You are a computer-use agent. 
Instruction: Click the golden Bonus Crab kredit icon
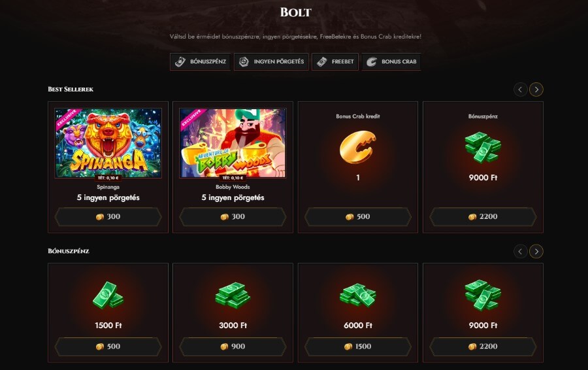[x=358, y=146]
